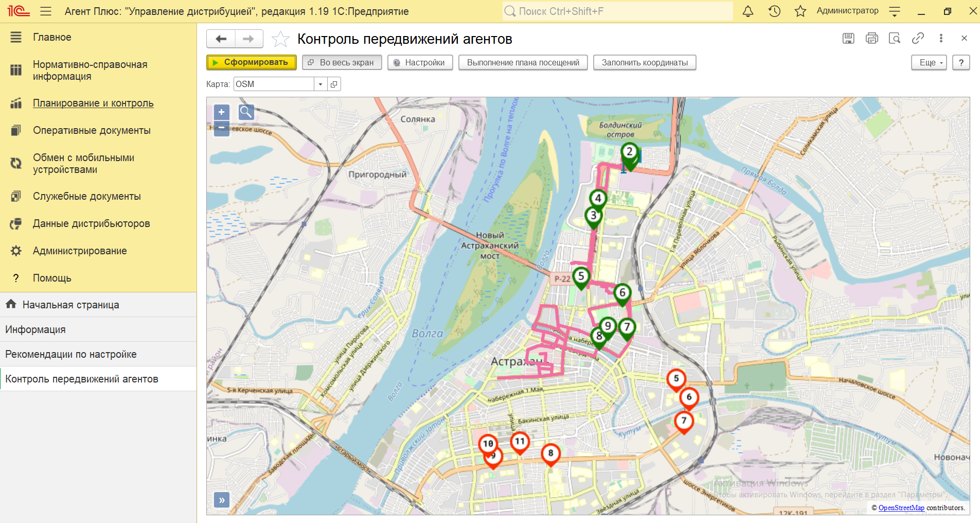Expand the Карта dropdown arrow
The image size is (980, 523).
320,84
